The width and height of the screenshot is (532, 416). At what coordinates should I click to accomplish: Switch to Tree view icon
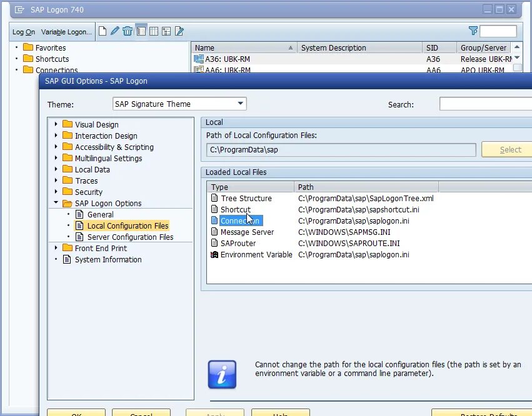(x=166, y=31)
